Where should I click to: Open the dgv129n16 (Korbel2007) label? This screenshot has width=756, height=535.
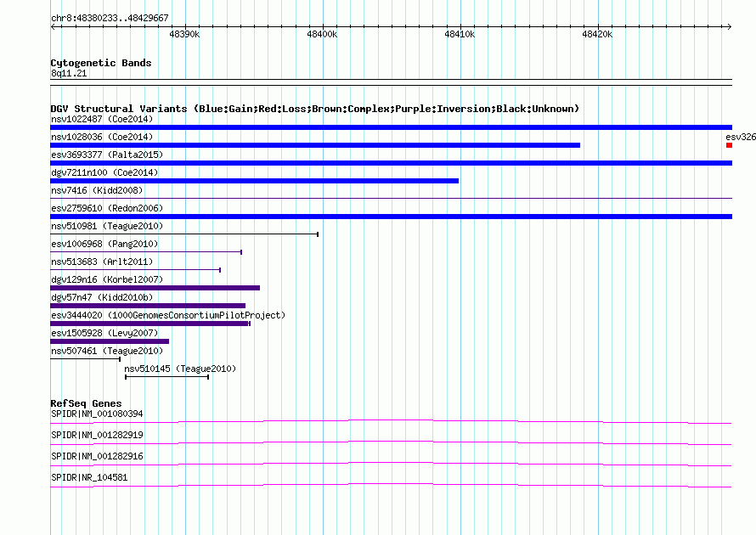click(107, 279)
